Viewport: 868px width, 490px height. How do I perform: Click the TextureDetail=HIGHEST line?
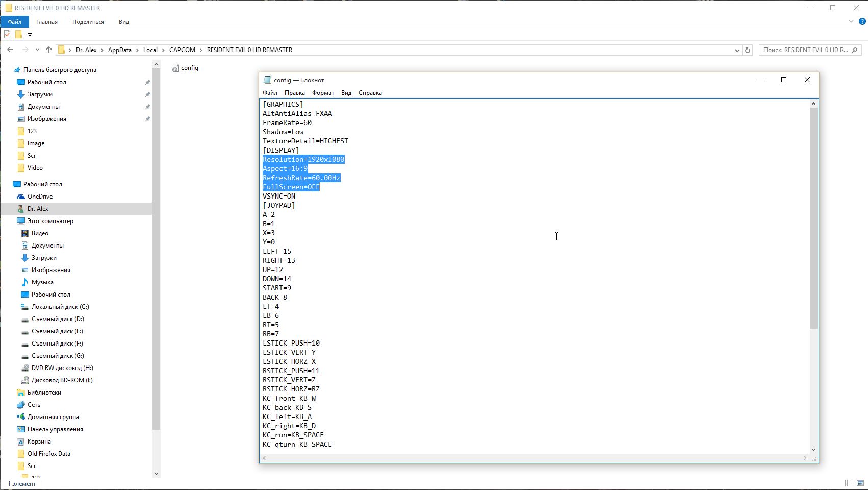tap(305, 141)
